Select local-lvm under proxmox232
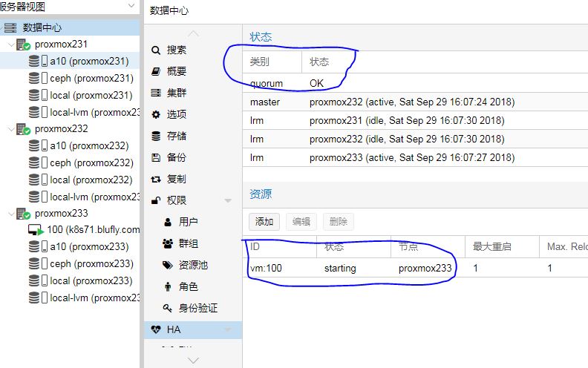588x368 pixels. point(94,197)
